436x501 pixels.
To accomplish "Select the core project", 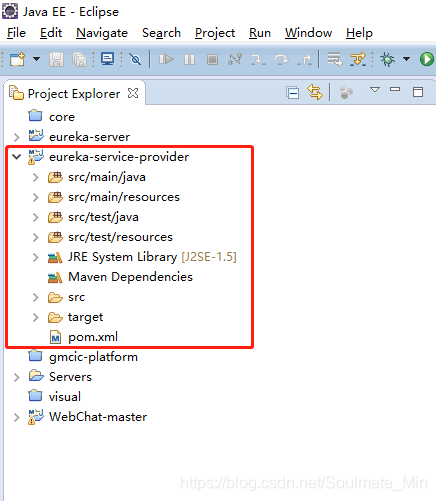I will pyautogui.click(x=62, y=117).
